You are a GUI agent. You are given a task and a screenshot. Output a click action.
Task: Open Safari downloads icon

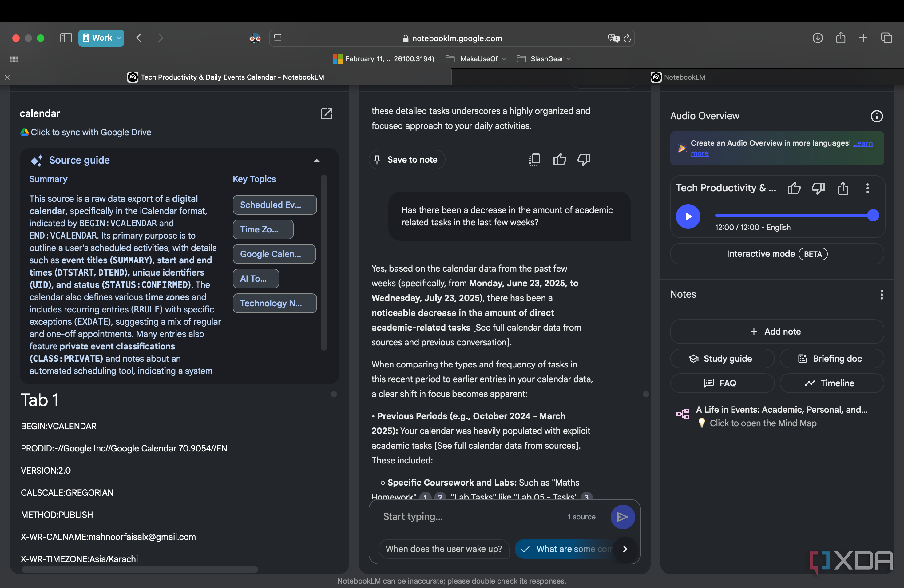818,38
